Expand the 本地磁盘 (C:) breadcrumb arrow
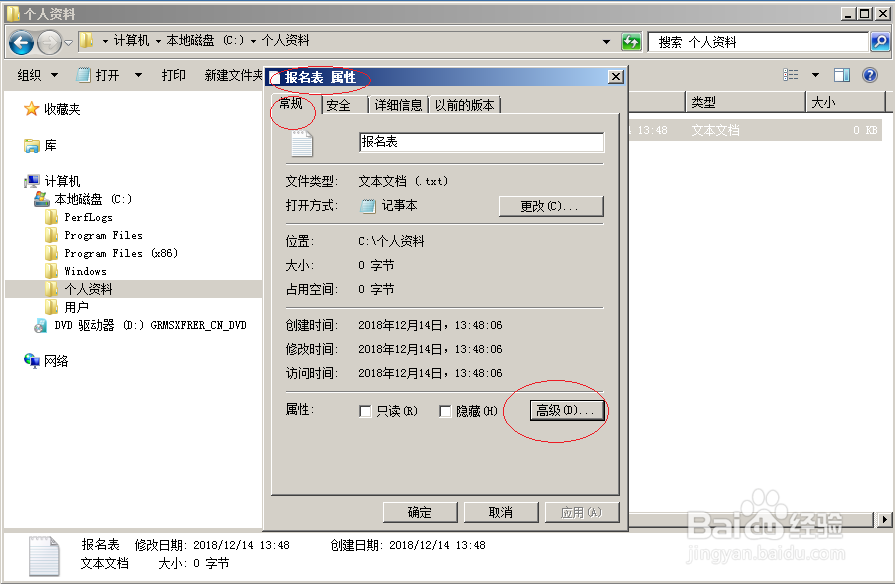The width and height of the screenshot is (895, 584). click(x=253, y=41)
